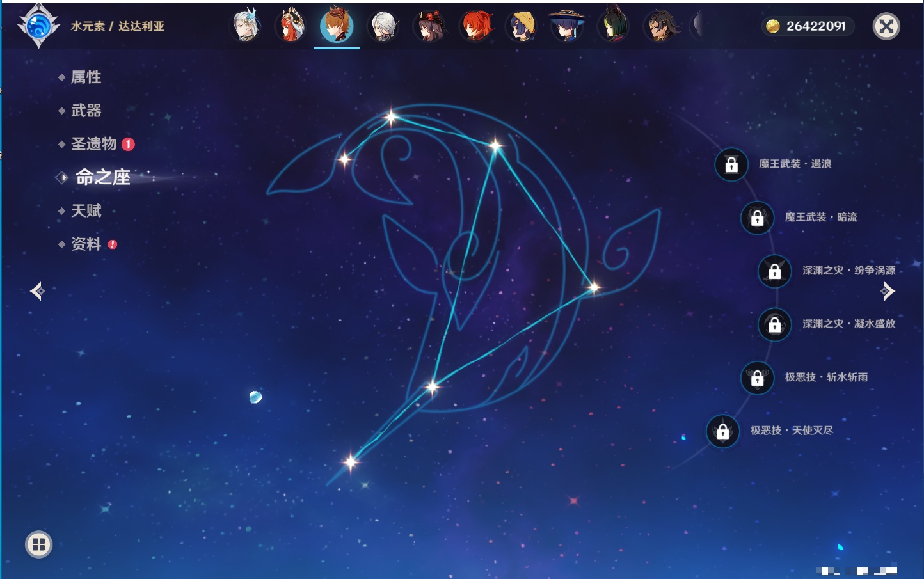924x579 pixels.
Task: Pick the character wearing a yellow beanie
Action: pyautogui.click(x=522, y=26)
